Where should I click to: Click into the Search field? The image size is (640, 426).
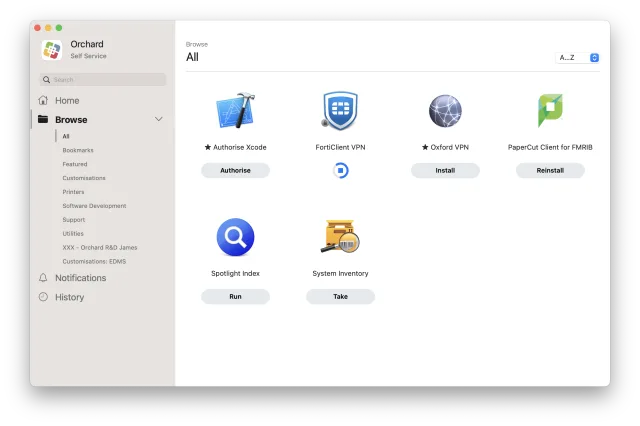click(x=103, y=80)
